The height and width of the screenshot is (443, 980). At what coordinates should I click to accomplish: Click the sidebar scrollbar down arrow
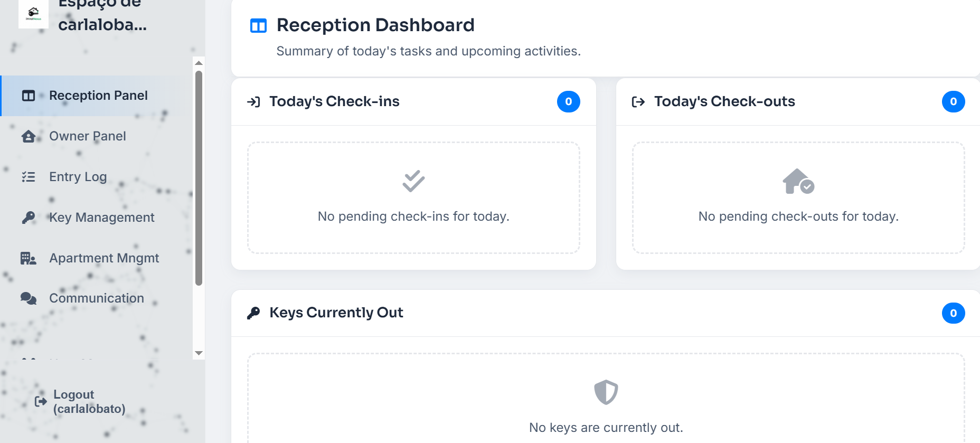(199, 353)
